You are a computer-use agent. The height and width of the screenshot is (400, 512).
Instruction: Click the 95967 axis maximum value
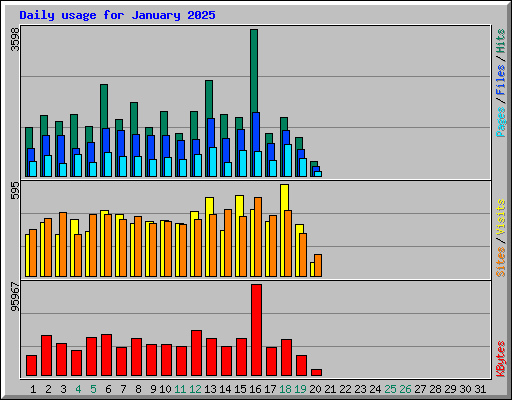click(x=15, y=297)
